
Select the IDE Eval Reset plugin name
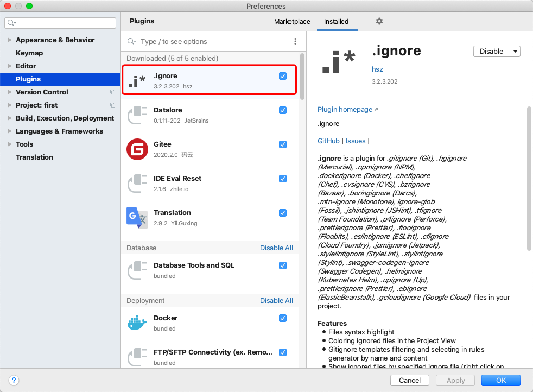coord(177,179)
